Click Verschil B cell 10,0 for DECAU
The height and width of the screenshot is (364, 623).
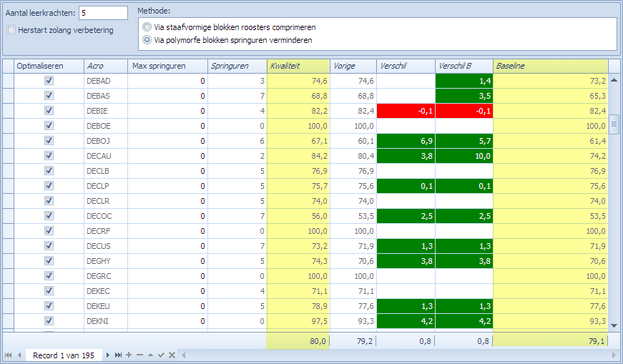click(464, 156)
